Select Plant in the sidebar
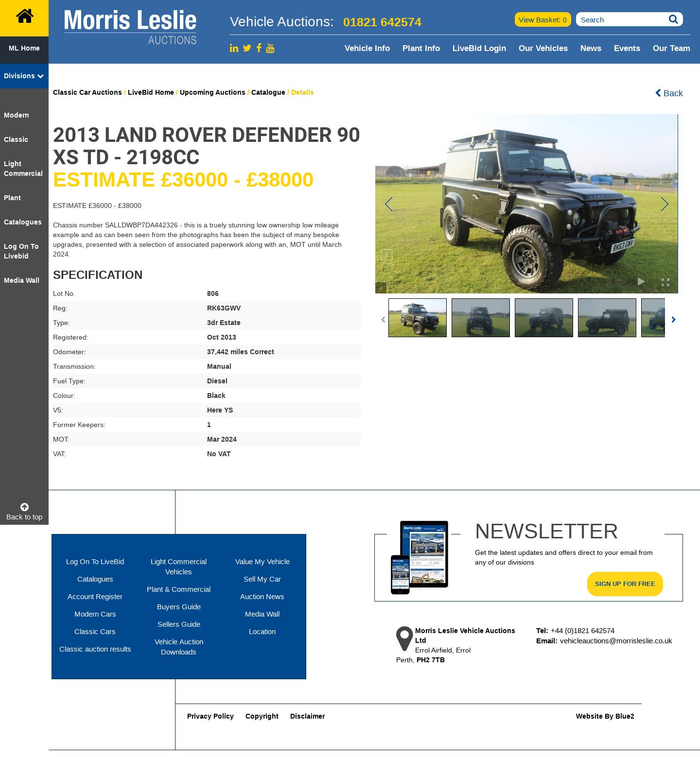 tap(12, 198)
